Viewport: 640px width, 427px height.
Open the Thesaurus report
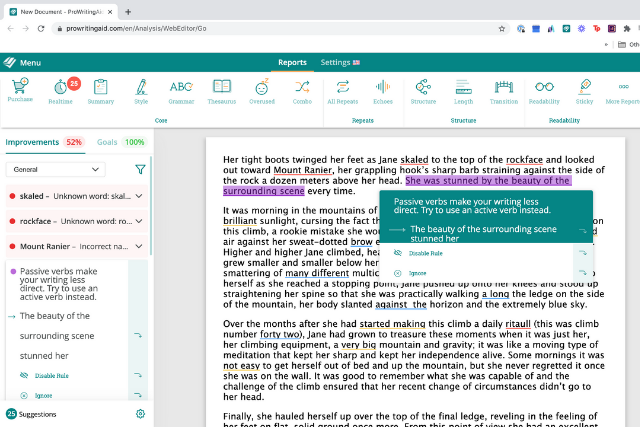coord(221,91)
